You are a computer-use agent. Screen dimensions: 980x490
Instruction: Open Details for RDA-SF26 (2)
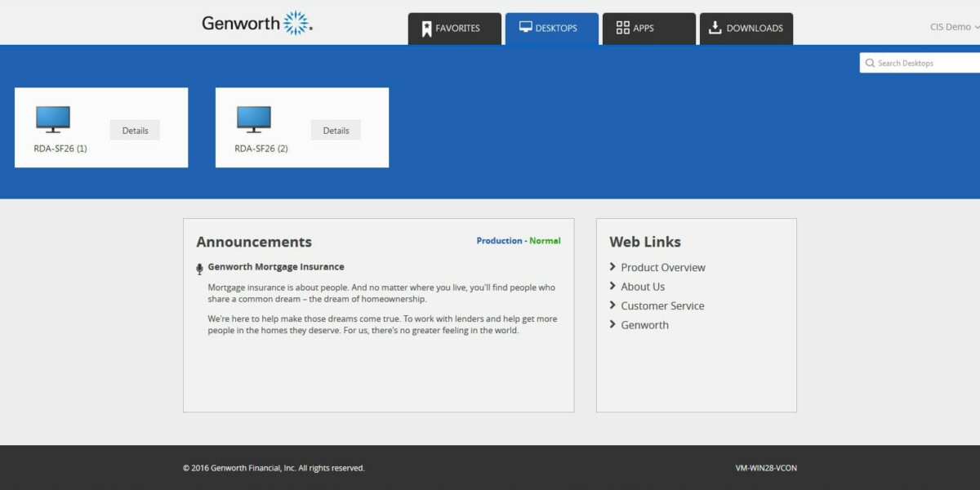(336, 130)
